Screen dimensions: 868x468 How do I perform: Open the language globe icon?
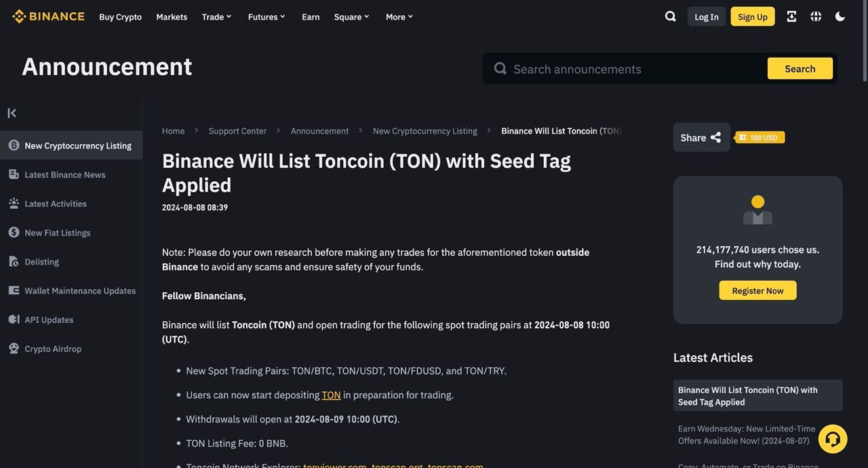coord(816,16)
